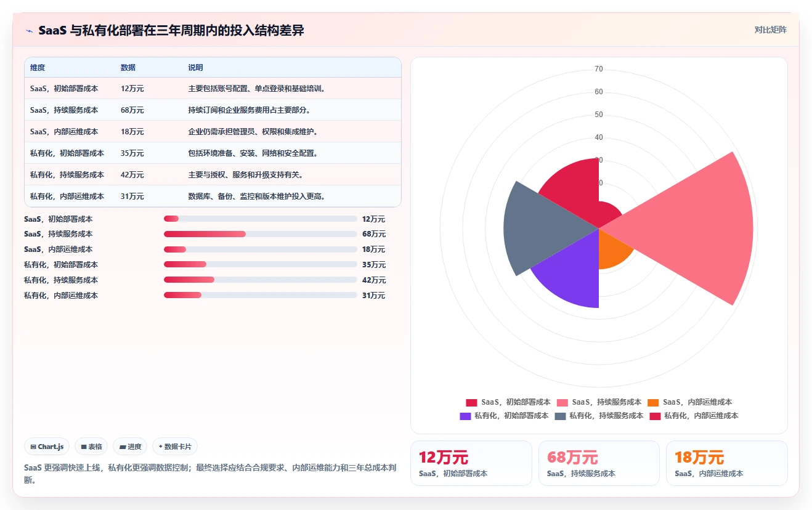Screen dimensions: 812x510
Task: Click progress label 私有化，初始部署成本
Action: pos(61,265)
